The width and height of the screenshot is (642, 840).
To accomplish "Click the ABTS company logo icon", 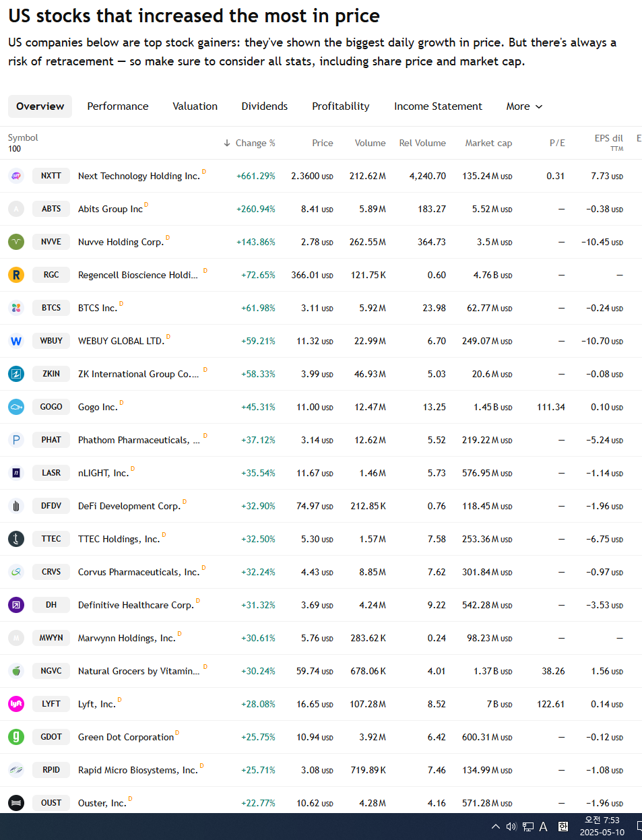I will coord(16,209).
